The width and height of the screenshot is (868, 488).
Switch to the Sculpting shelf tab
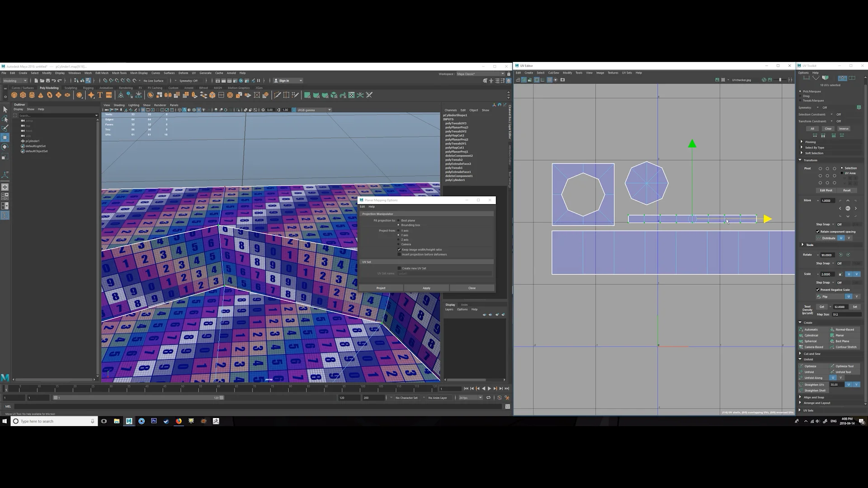(x=71, y=88)
